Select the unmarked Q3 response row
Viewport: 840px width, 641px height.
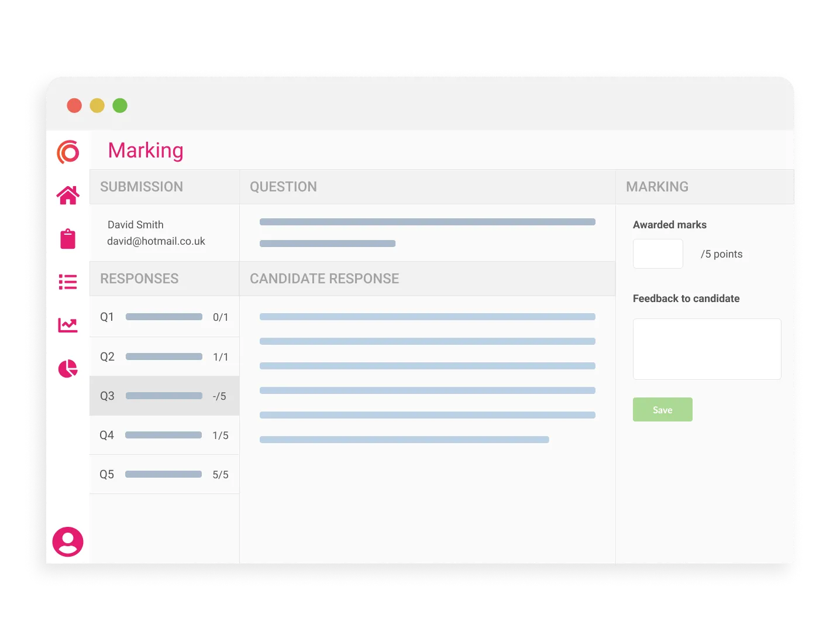[x=164, y=396]
